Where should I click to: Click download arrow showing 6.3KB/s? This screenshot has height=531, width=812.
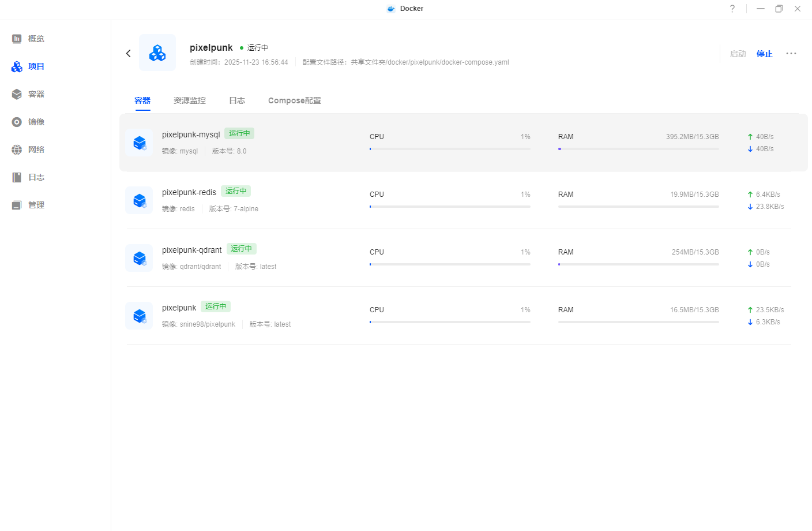pyautogui.click(x=750, y=322)
